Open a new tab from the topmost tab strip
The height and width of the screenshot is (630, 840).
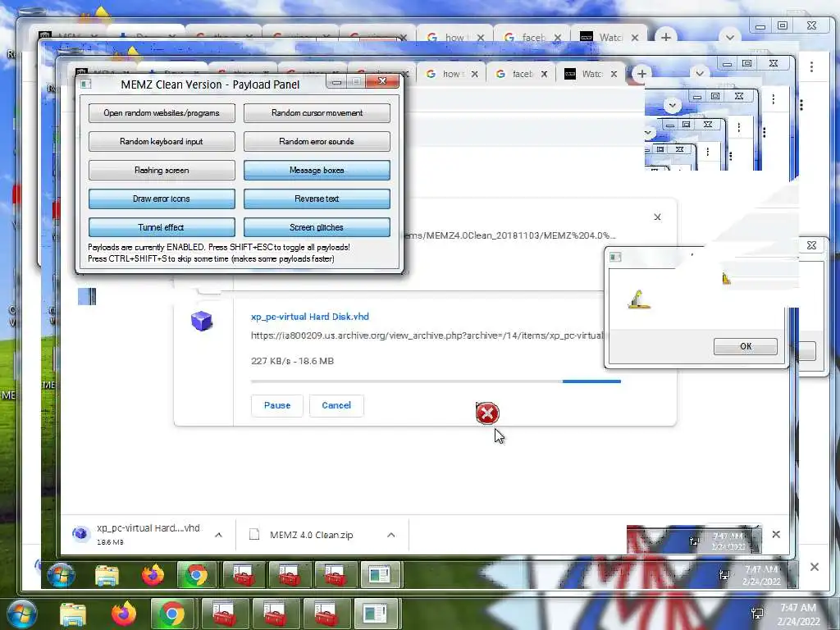coord(666,38)
